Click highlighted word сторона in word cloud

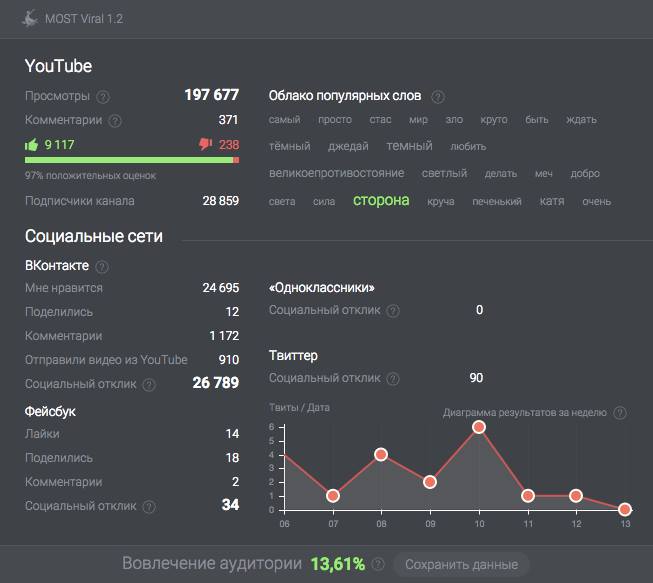pyautogui.click(x=381, y=201)
